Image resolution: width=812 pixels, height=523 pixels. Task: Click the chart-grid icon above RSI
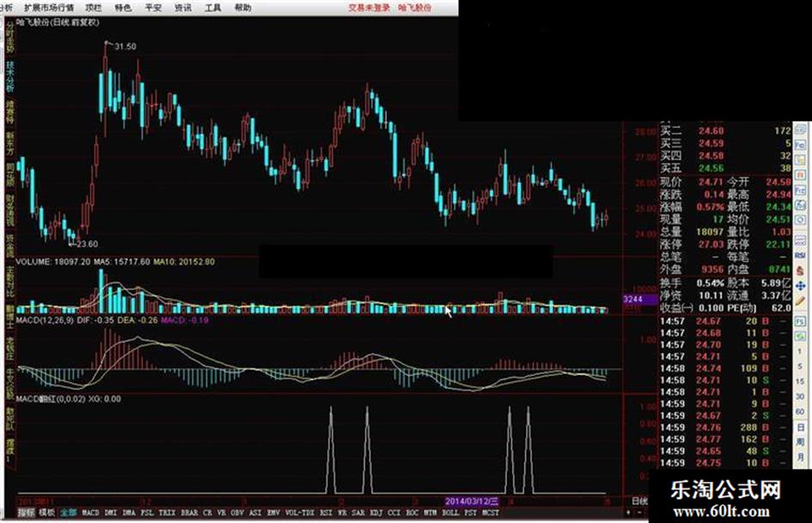800,240
